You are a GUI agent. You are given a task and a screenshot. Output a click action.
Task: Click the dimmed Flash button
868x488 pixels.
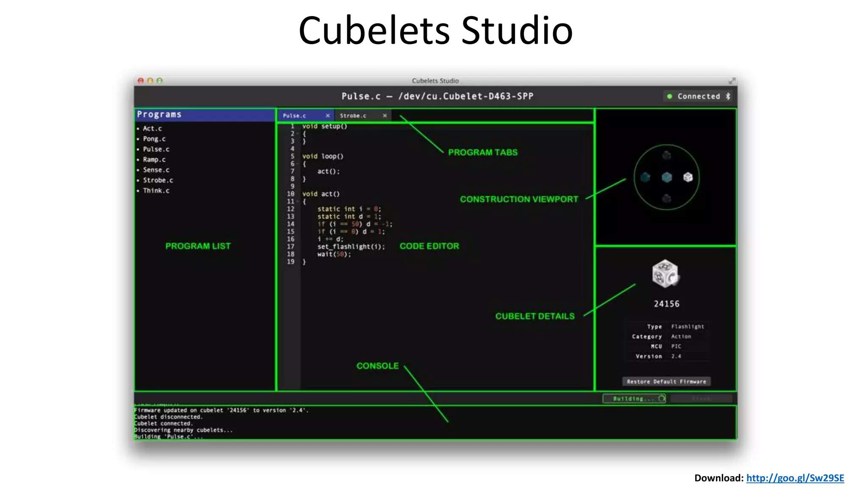[701, 399]
